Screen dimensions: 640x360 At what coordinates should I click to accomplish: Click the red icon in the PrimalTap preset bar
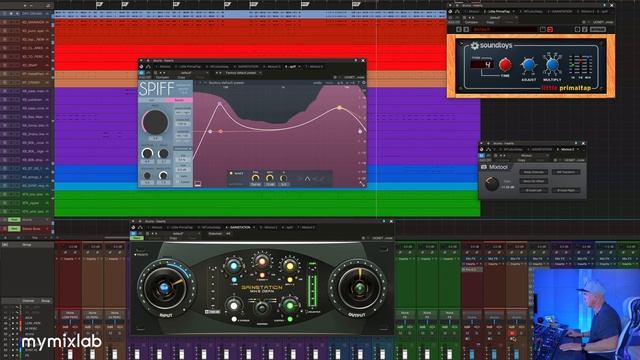coord(550,29)
